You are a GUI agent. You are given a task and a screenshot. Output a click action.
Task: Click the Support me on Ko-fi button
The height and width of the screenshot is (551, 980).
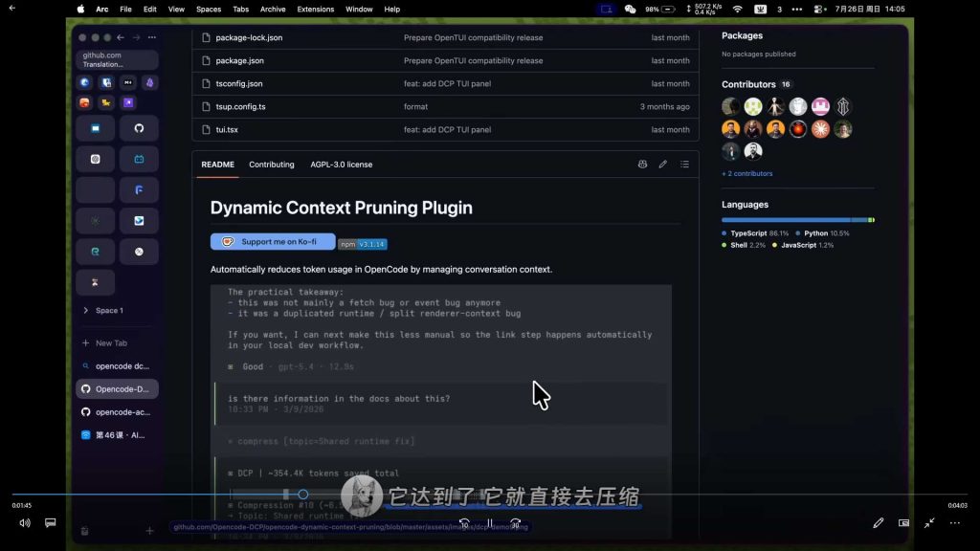(x=273, y=242)
